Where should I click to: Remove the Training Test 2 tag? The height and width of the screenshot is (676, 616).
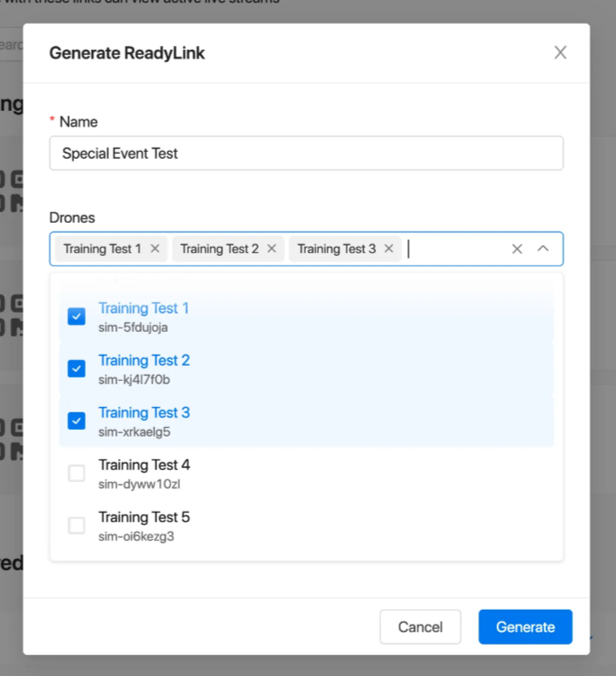coord(272,249)
